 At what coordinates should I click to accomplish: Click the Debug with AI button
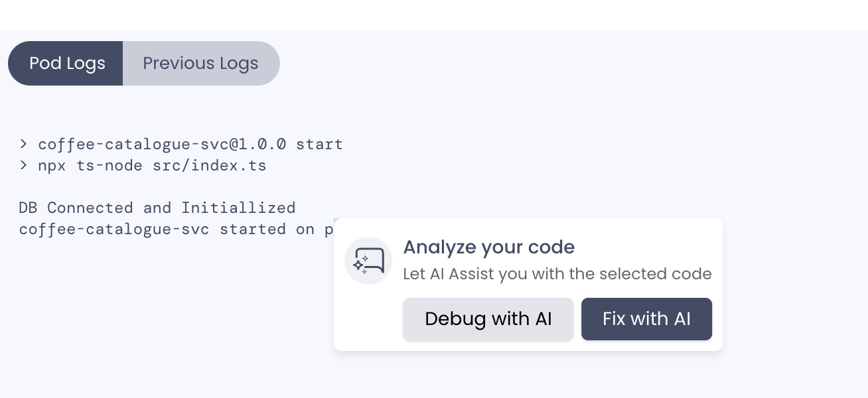click(488, 319)
